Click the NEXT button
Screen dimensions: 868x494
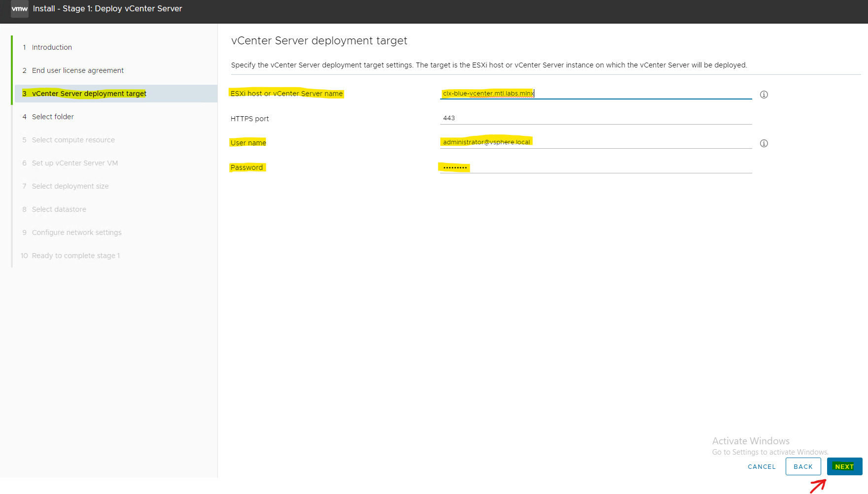click(844, 466)
